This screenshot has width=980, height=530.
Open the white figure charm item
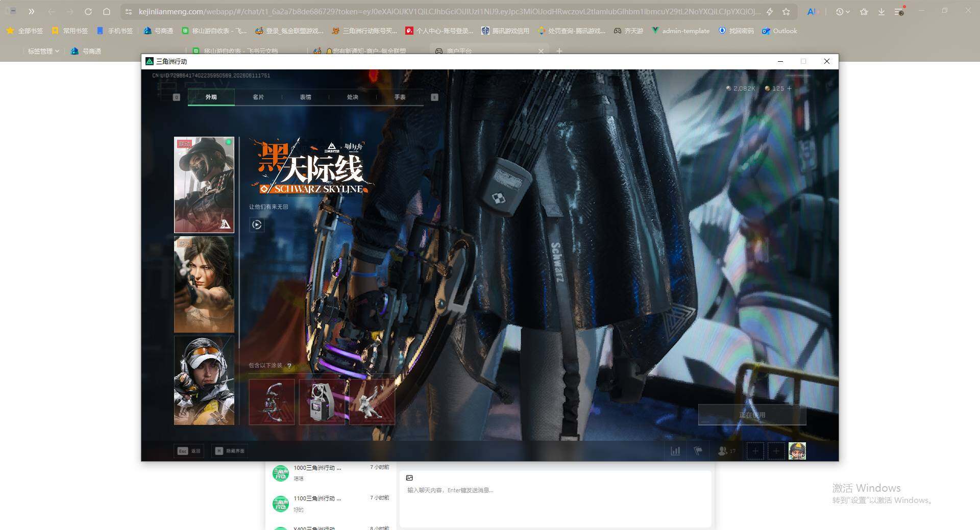click(372, 401)
